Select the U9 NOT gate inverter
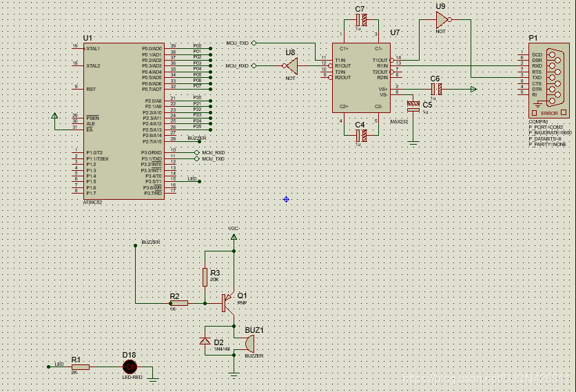Screen dimensions: 576x392 (x=442, y=20)
